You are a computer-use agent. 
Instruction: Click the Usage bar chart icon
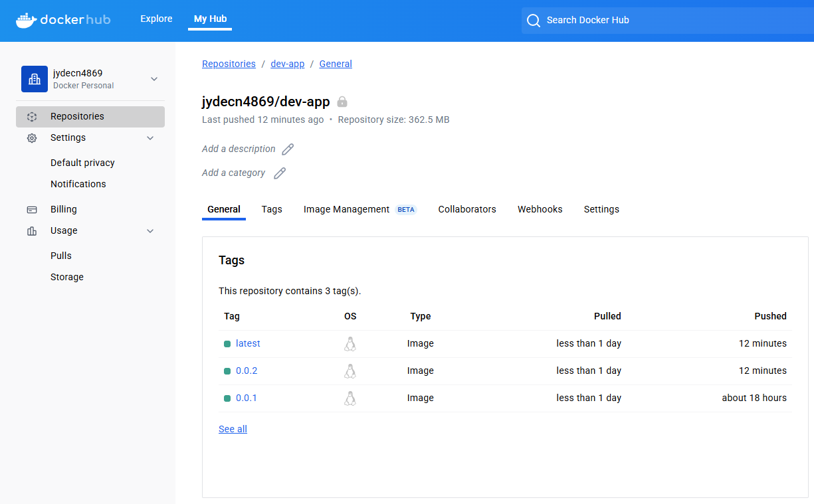point(31,231)
